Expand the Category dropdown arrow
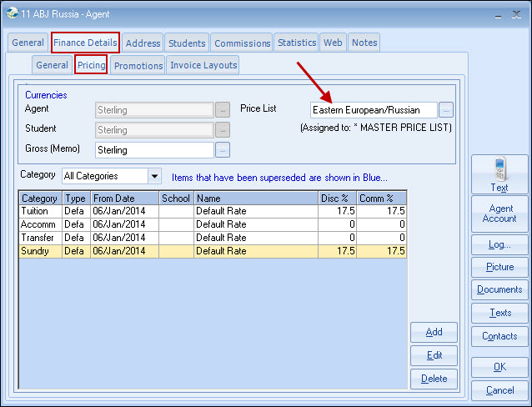 tap(154, 176)
